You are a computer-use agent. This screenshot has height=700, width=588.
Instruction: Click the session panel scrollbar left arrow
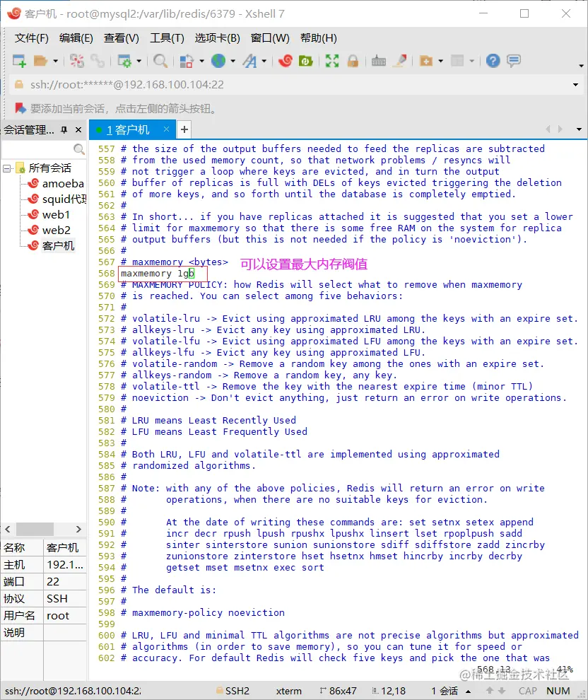[x=8, y=529]
